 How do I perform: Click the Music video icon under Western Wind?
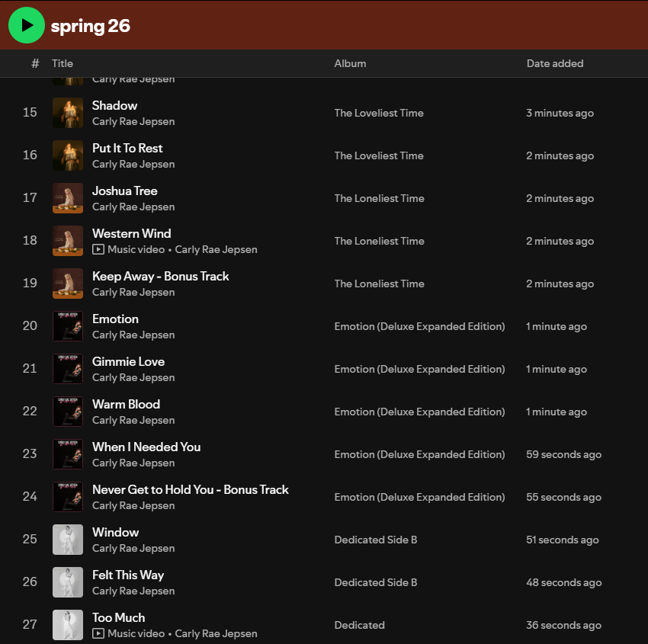pyautogui.click(x=98, y=249)
